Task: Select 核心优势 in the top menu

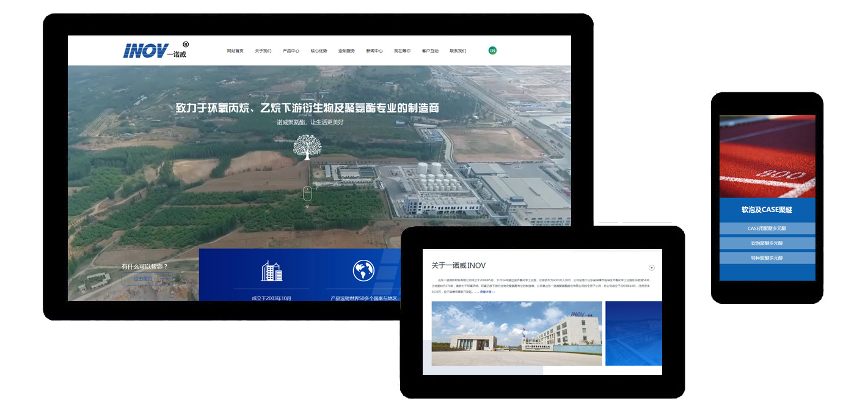Action: tap(319, 51)
